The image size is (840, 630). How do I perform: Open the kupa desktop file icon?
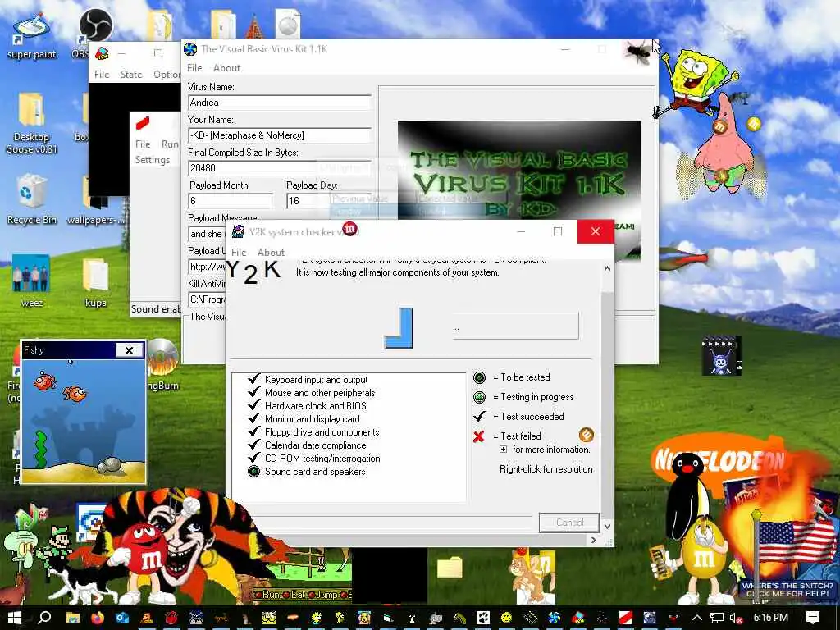pos(95,283)
